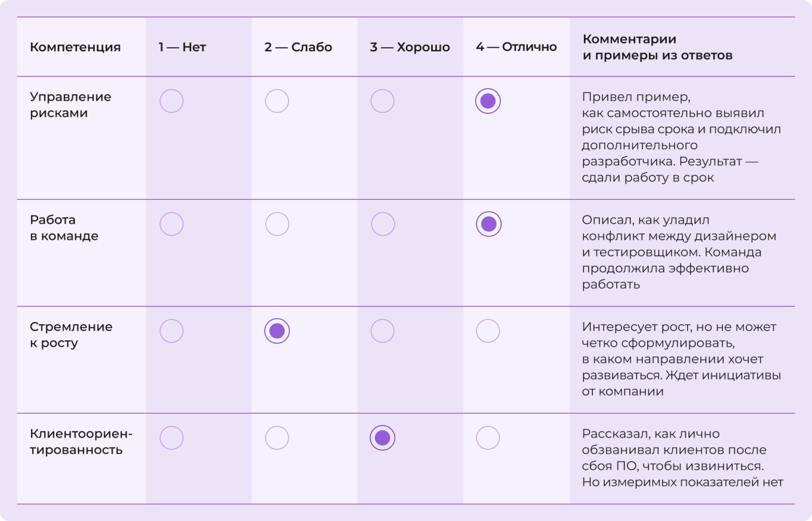Select 2 — Слабо for Управление рисками

pyautogui.click(x=277, y=101)
